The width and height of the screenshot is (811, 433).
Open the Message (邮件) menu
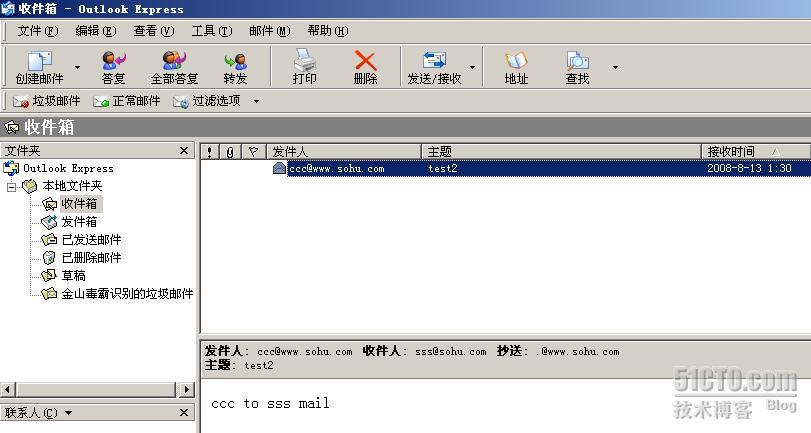[x=269, y=31]
